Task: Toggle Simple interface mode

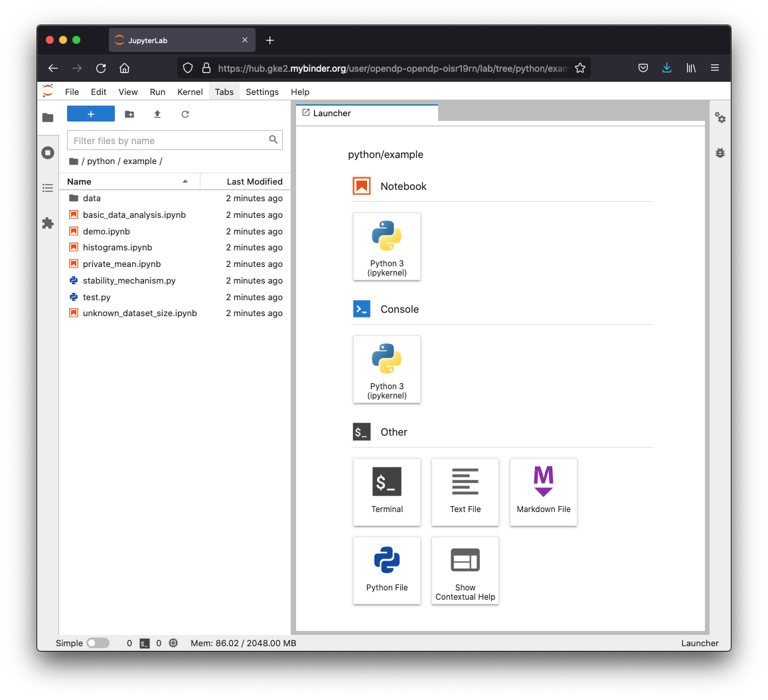Action: tap(98, 643)
